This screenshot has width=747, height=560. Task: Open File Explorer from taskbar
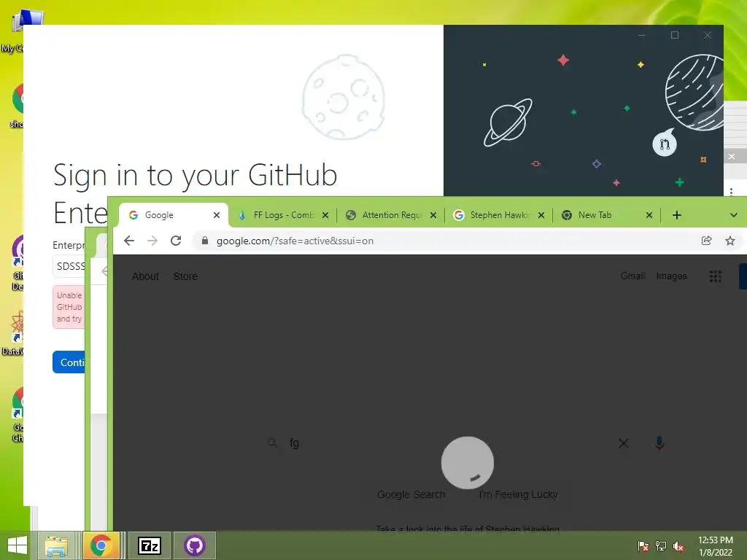pos(56,545)
